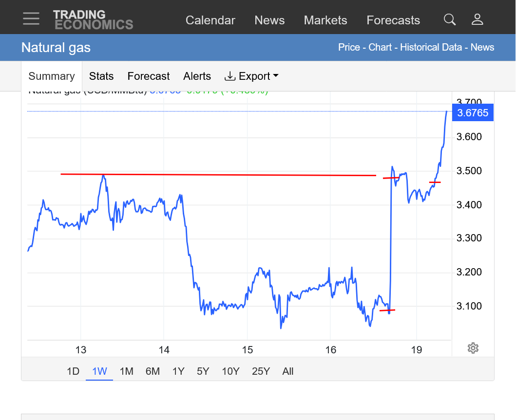Click the search magnifier icon
The height and width of the screenshot is (420, 516).
click(x=450, y=19)
